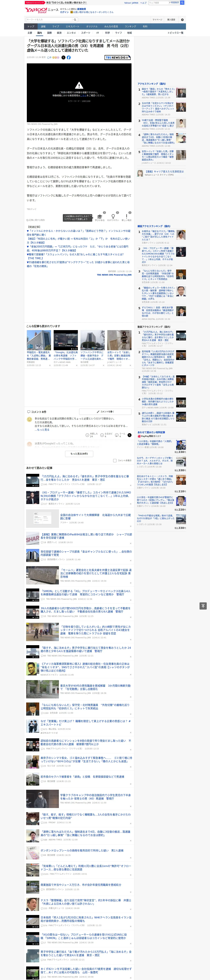210x980 pixels.
Task: Click the blue web search button at top right
Action: (x=182, y=3)
